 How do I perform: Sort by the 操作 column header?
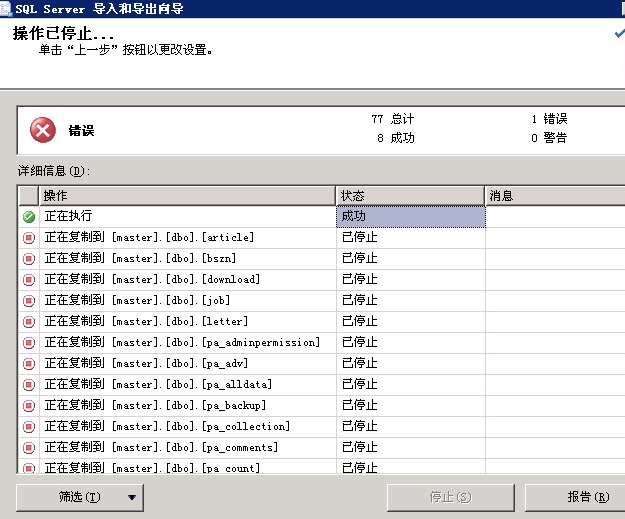186,195
